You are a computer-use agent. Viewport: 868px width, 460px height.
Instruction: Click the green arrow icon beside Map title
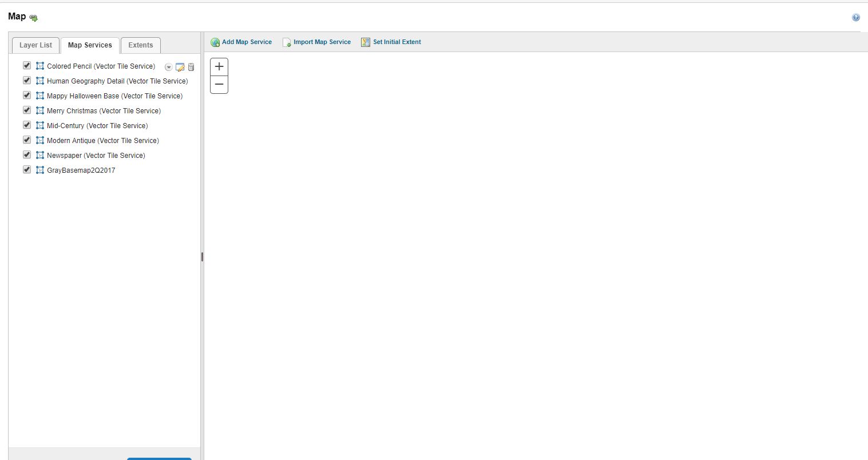point(34,18)
